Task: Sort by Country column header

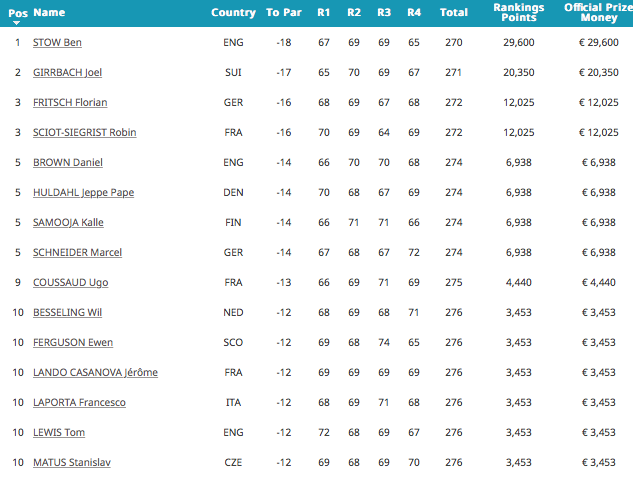Action: 233,13
